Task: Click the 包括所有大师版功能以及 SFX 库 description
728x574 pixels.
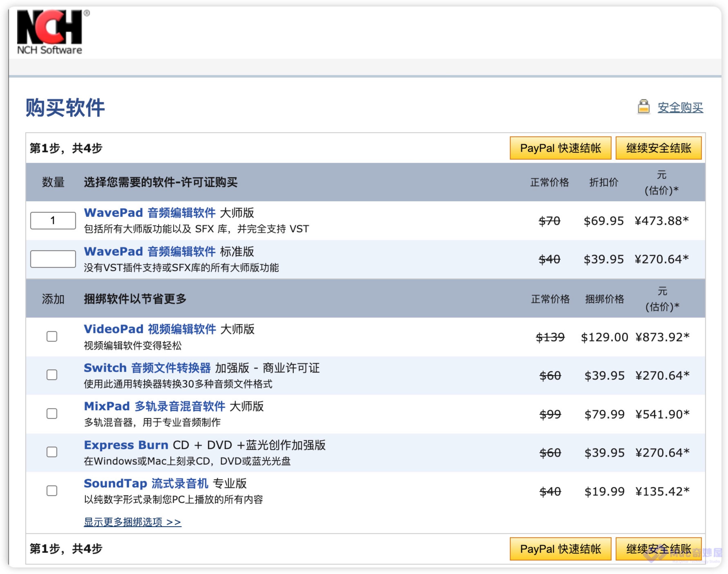Action: point(196,229)
